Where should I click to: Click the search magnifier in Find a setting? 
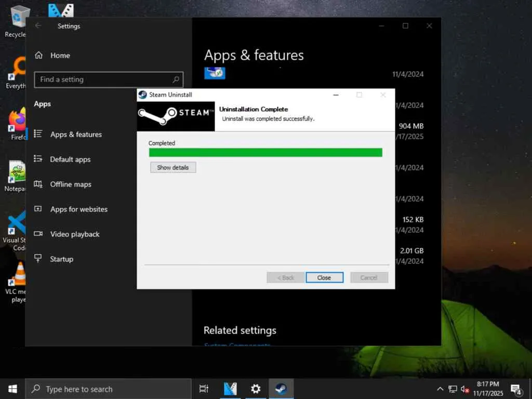coord(176,79)
